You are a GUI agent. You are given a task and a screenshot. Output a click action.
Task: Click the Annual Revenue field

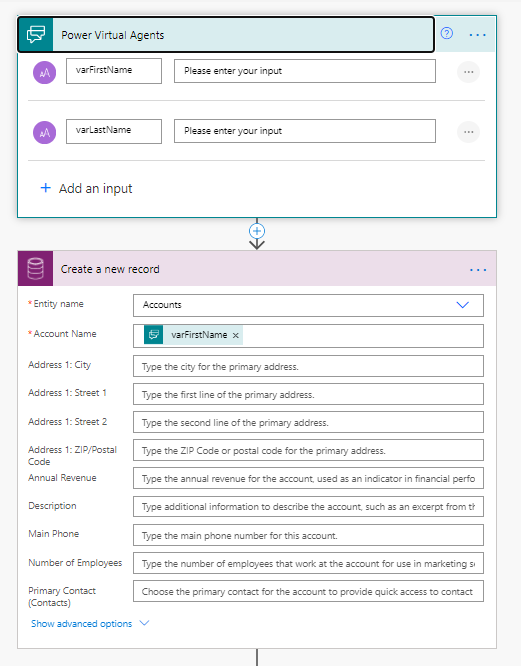click(x=308, y=478)
